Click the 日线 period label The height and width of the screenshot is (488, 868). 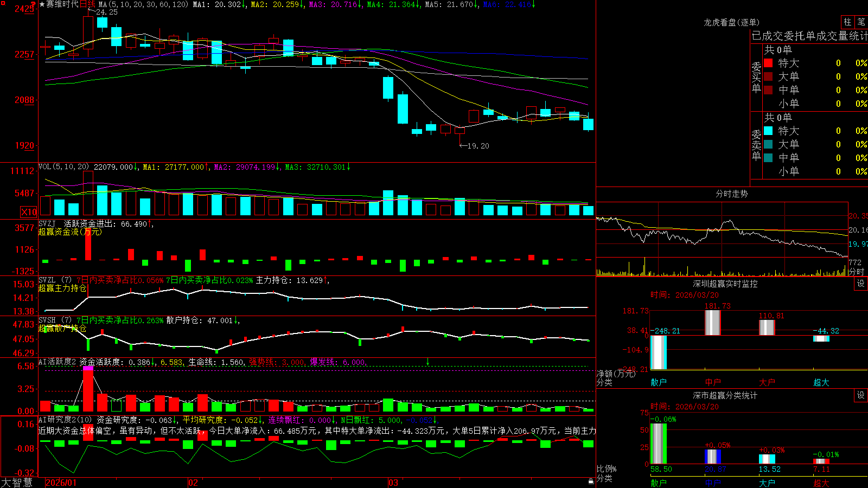tap(87, 4)
